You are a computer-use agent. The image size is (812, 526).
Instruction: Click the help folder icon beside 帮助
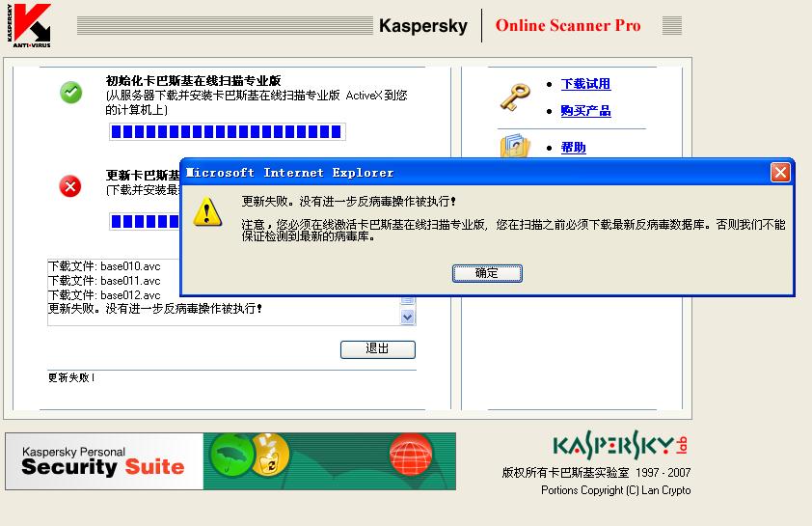point(514,146)
